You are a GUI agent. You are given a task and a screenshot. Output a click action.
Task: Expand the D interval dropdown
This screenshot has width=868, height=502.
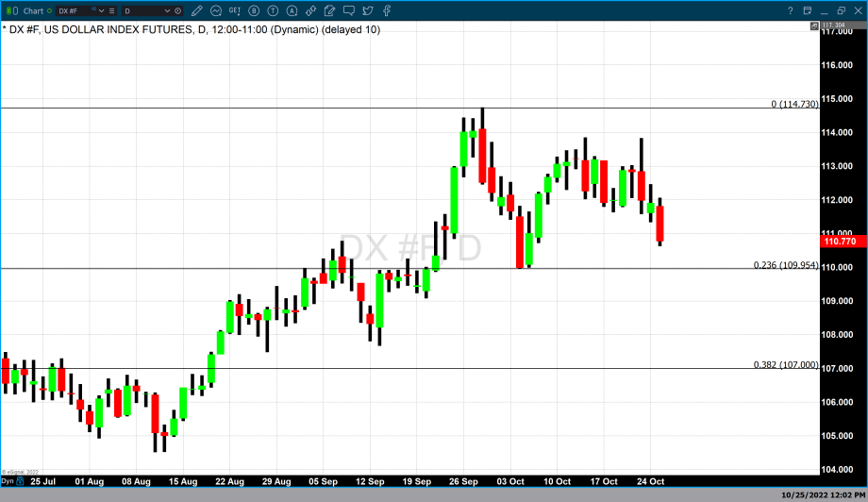tap(167, 10)
